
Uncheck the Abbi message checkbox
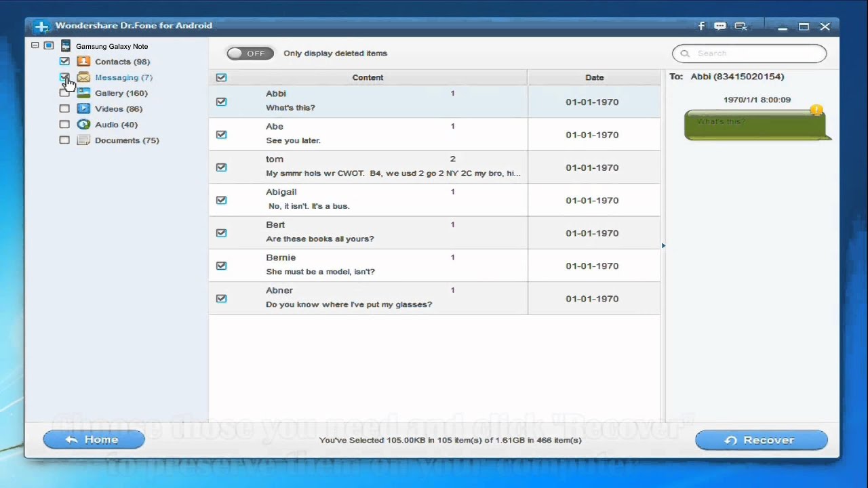click(221, 102)
